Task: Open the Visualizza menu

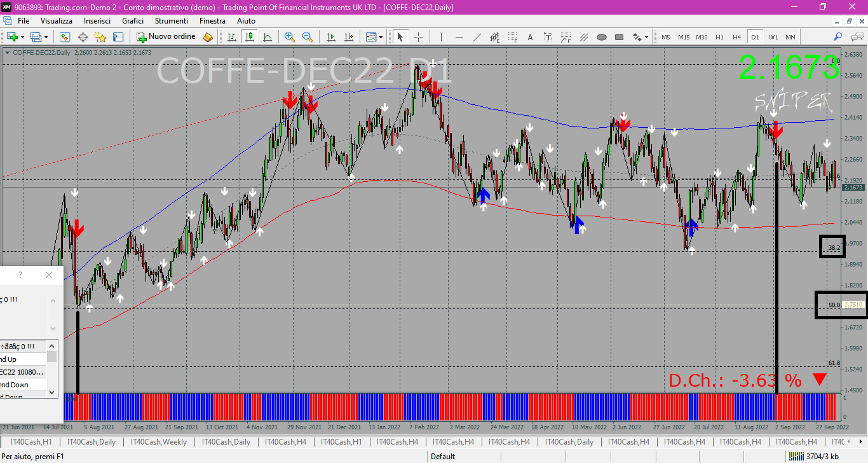Action: point(57,21)
